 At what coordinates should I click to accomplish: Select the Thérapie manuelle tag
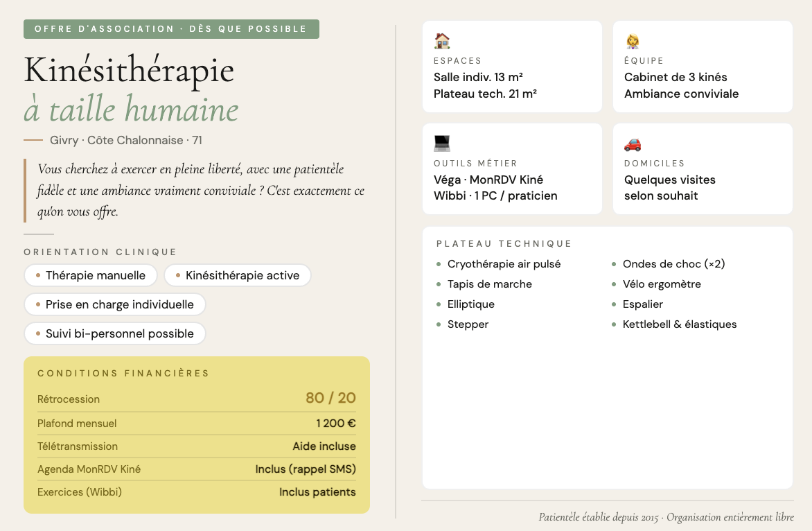click(x=91, y=275)
